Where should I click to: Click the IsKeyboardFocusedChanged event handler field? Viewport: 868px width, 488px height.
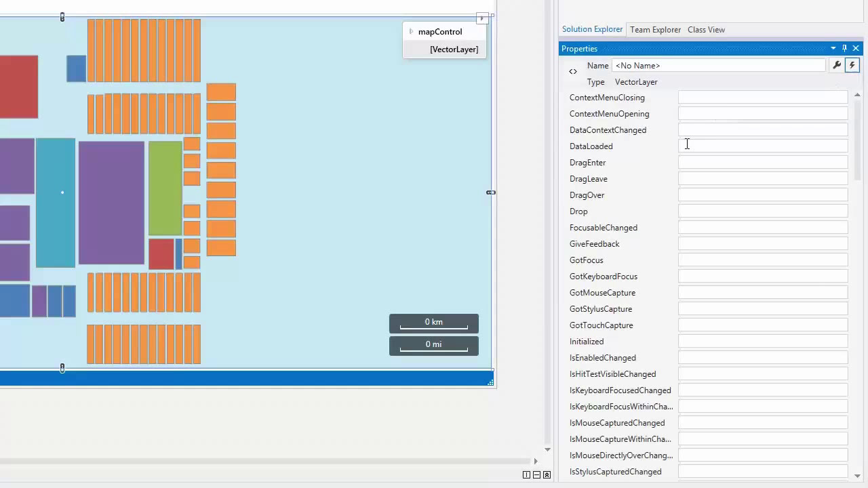pos(763,390)
